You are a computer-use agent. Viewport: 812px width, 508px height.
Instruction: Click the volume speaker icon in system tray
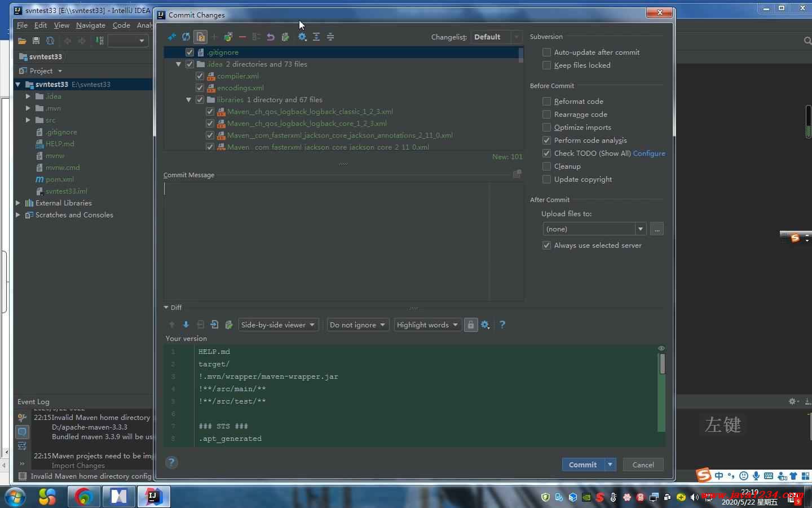pos(694,497)
